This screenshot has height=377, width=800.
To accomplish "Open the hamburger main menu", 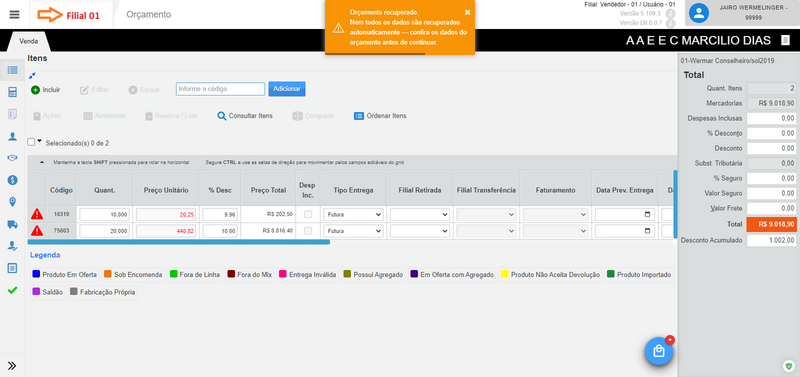I will click(x=14, y=14).
